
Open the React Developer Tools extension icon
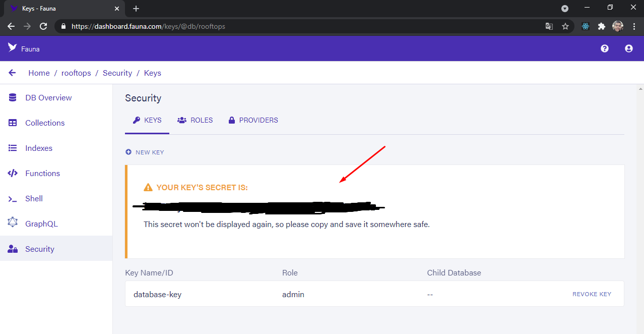[x=586, y=26]
